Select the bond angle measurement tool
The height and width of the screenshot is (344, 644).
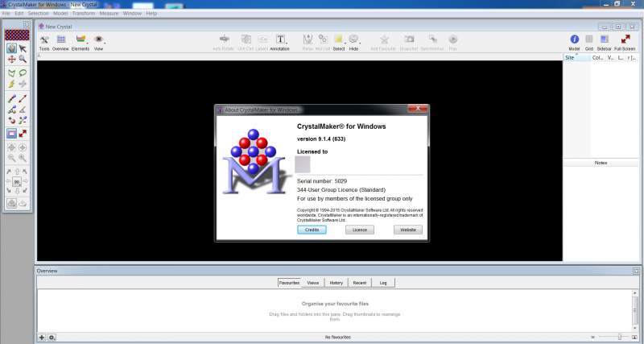click(11, 110)
